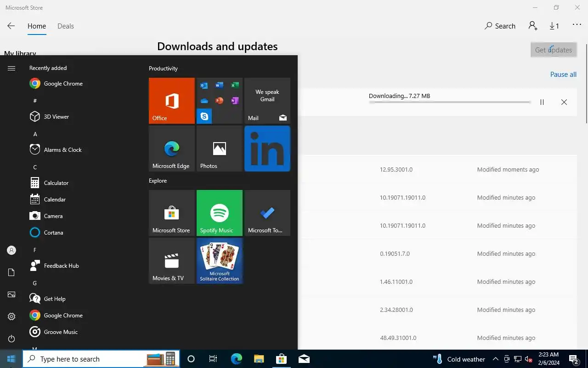Pause the current download
This screenshot has width=588, height=368.
click(x=542, y=102)
